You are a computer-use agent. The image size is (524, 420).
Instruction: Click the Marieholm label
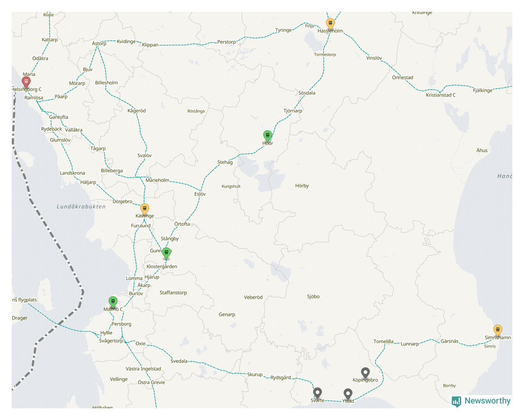(x=157, y=180)
